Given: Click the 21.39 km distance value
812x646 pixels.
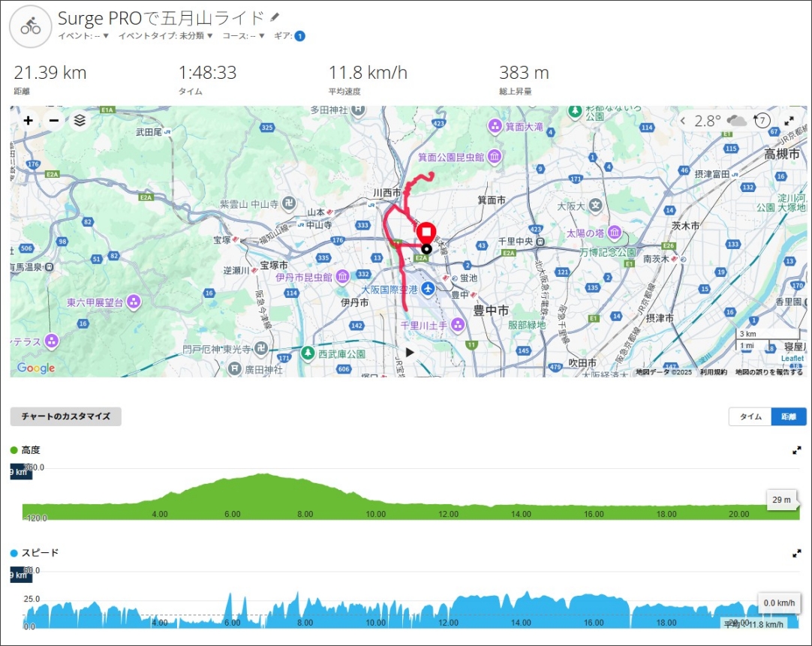Looking at the screenshot, I should [x=50, y=73].
